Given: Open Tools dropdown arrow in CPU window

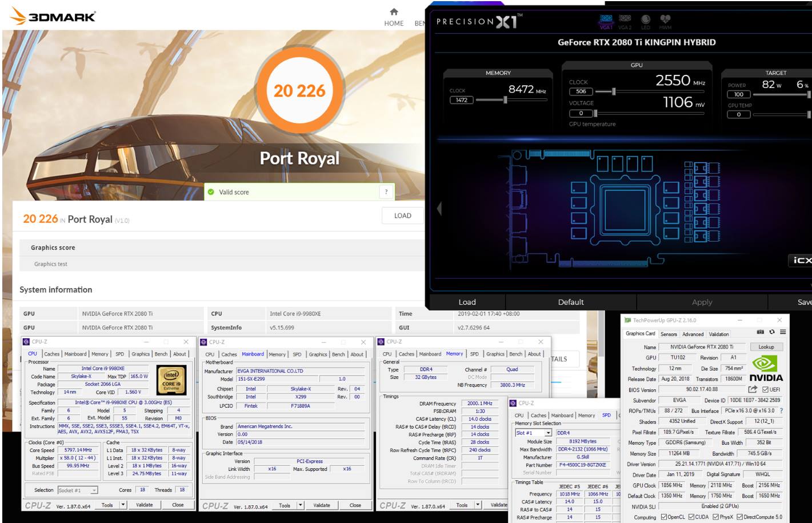Looking at the screenshot, I should click(123, 505).
